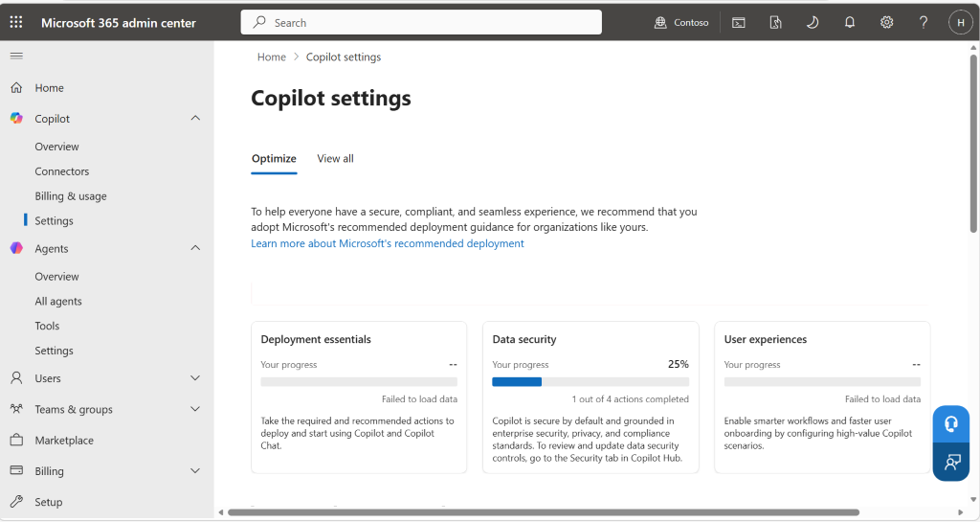Open the Data security card title
Viewport: 980px width, 522px height.
pos(524,339)
